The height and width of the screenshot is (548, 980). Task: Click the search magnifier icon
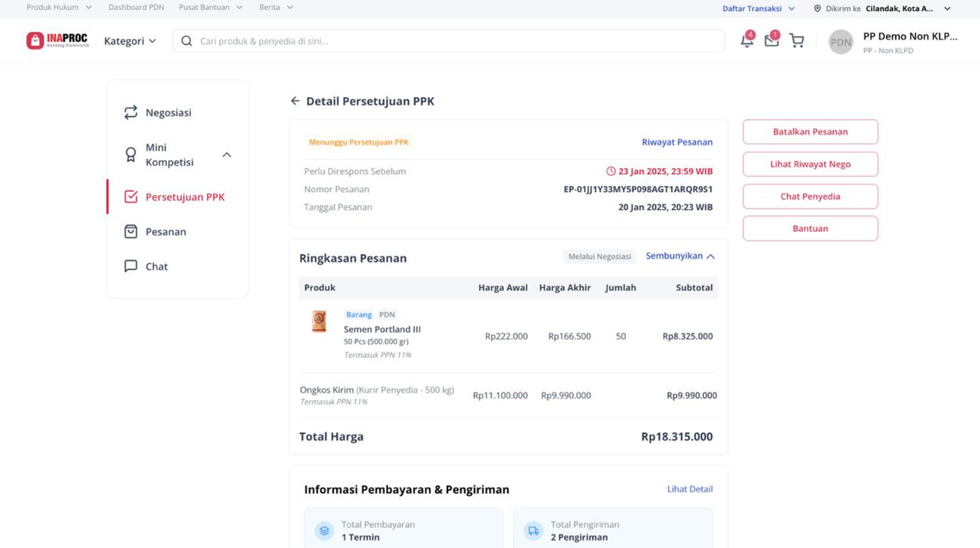pyautogui.click(x=186, y=41)
